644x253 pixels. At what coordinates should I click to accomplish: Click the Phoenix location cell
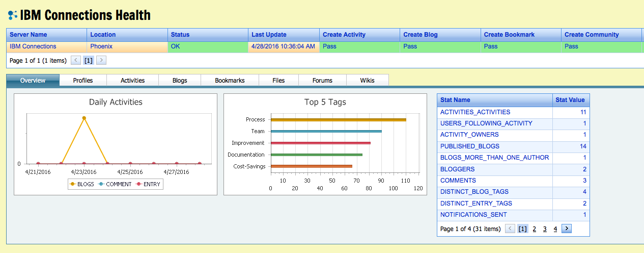point(127,46)
